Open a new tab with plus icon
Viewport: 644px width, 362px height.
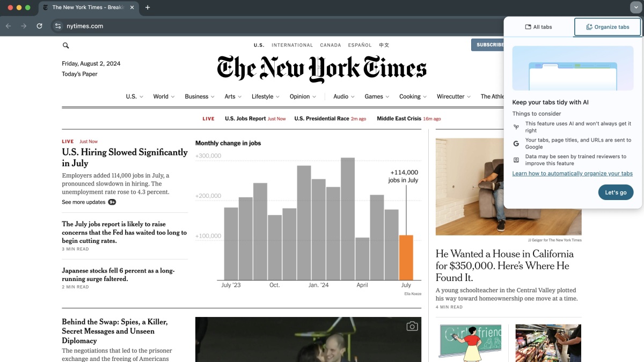click(x=148, y=8)
